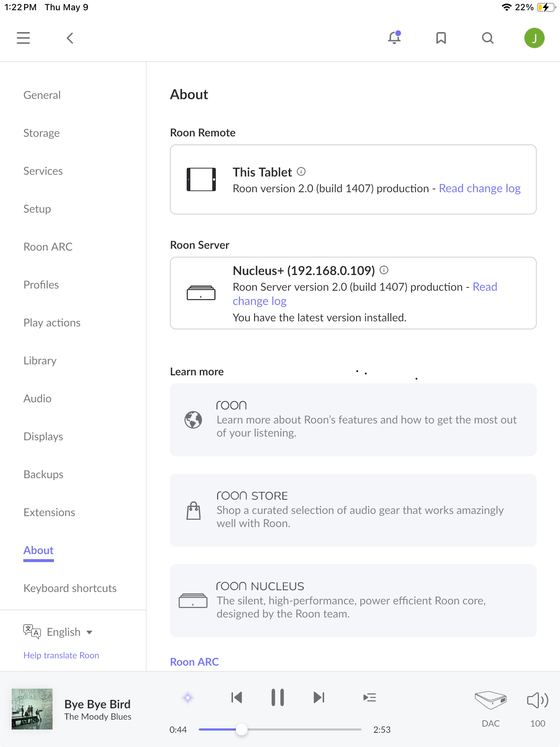Open the language translate icon
The height and width of the screenshot is (747, 560).
point(32,631)
